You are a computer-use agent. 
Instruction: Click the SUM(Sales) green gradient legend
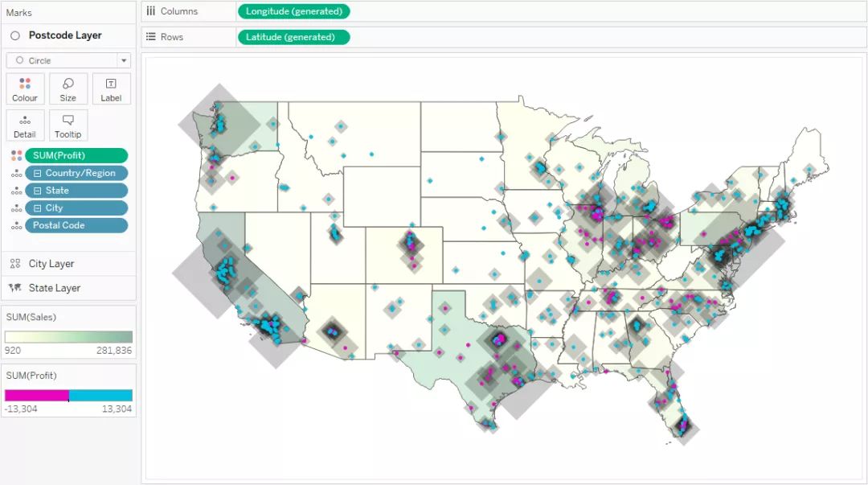tap(68, 337)
